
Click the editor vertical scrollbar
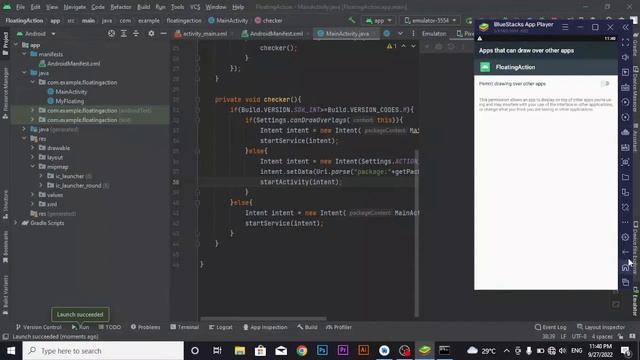(x=416, y=233)
